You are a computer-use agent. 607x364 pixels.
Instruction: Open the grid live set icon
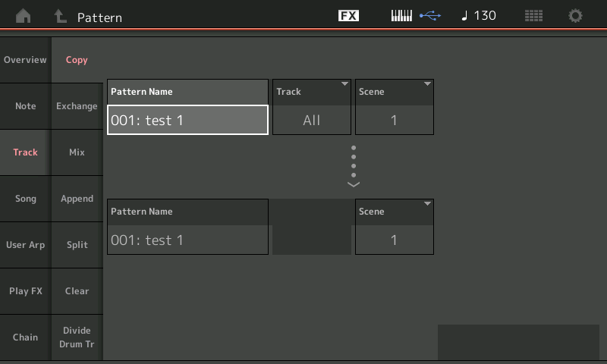[534, 16]
